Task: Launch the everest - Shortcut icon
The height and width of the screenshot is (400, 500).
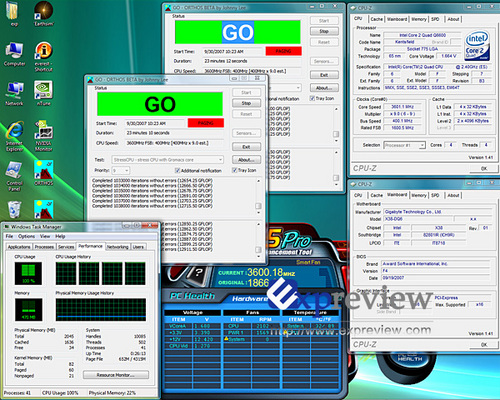Action: pyautogui.click(x=44, y=56)
